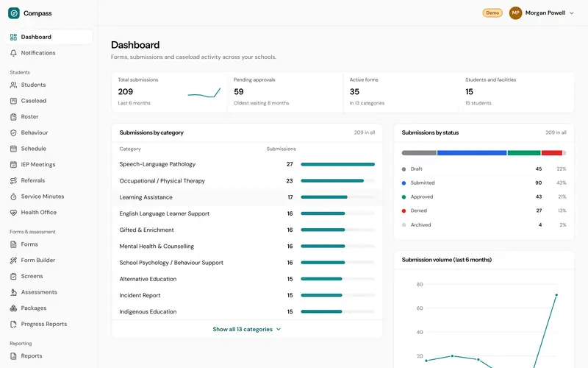Viewport: 588px width, 368px height.
Task: Navigate to IEP Meetings
Action: (49, 164)
